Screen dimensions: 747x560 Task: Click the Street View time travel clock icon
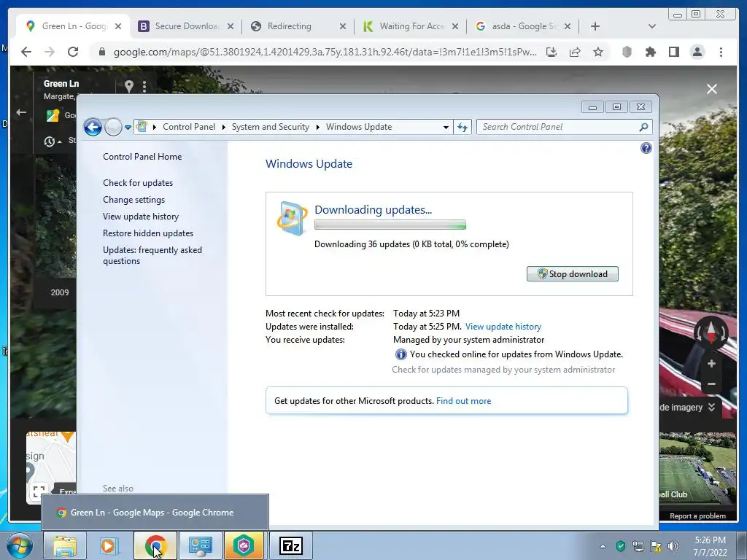tap(50, 141)
